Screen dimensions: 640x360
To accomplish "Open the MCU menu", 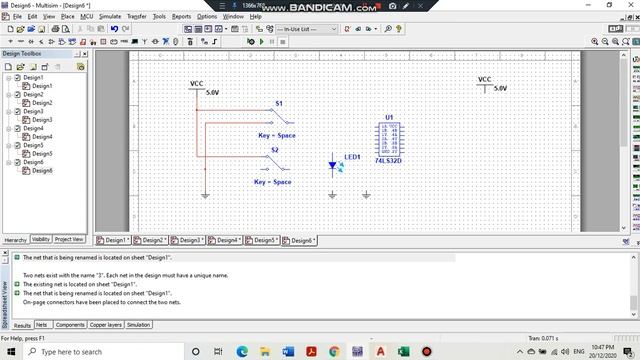I will pyautogui.click(x=87, y=17).
